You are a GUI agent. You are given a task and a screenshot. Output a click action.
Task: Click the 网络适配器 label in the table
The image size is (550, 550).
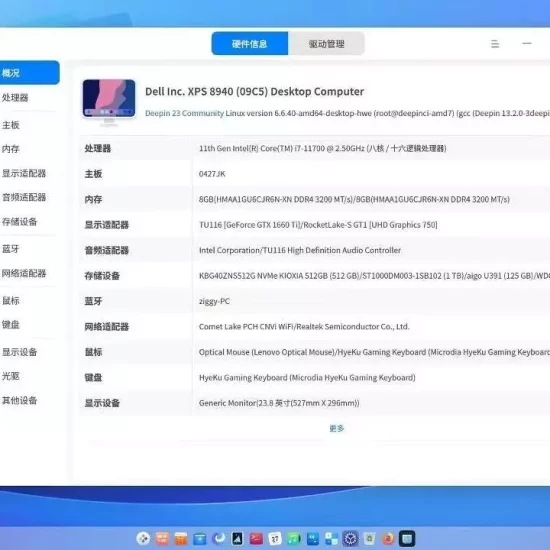pos(107,327)
